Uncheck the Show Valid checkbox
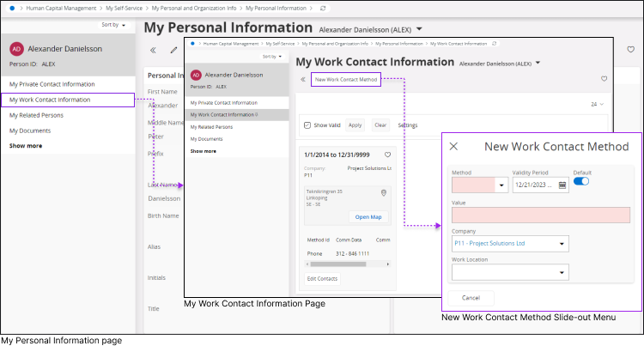The width and height of the screenshot is (644, 346). pos(308,125)
